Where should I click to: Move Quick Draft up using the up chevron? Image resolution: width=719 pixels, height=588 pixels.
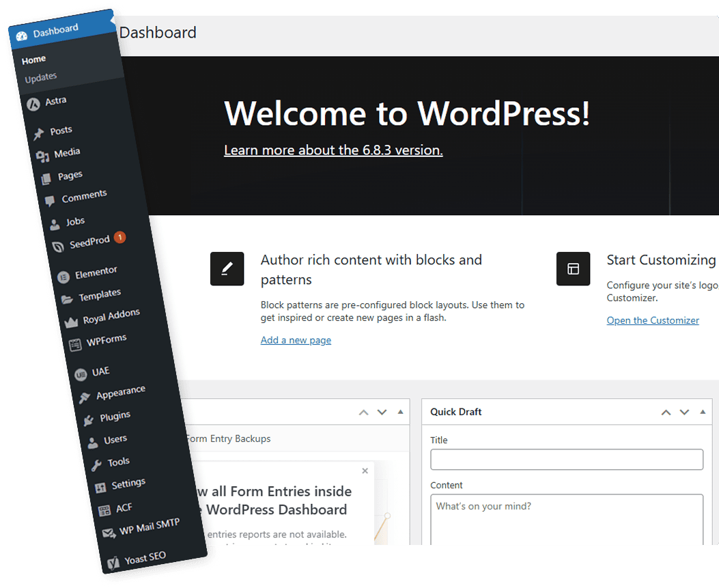click(x=666, y=412)
